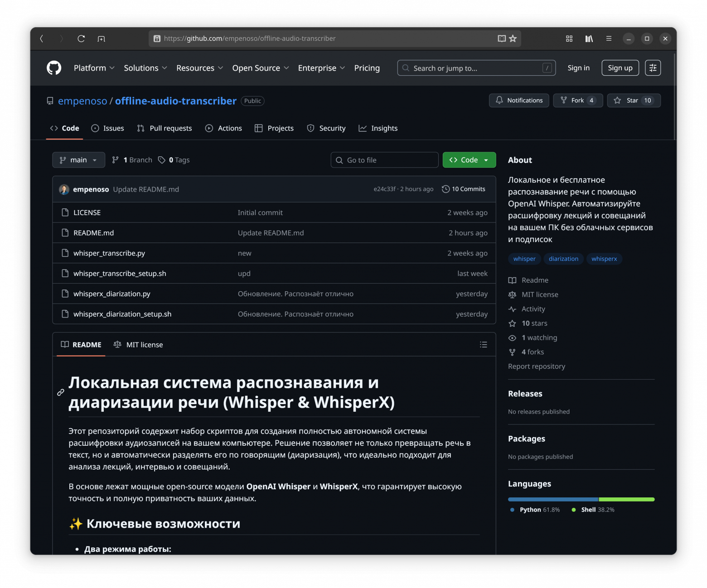This screenshot has height=588, width=707.
Task: Click the heading permalink chain icon
Action: coord(61,392)
